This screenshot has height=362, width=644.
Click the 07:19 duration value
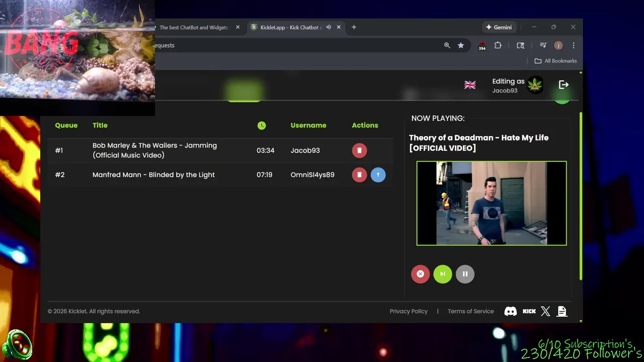pos(264,174)
